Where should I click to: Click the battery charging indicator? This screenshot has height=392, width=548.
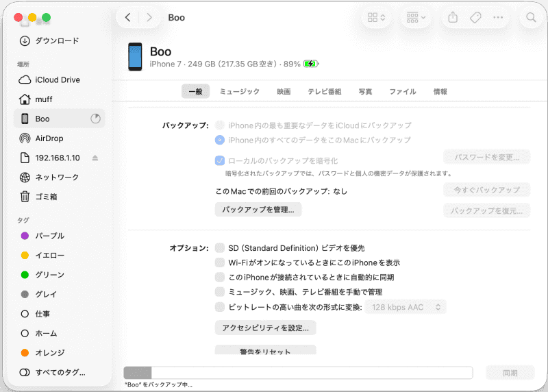click(311, 64)
